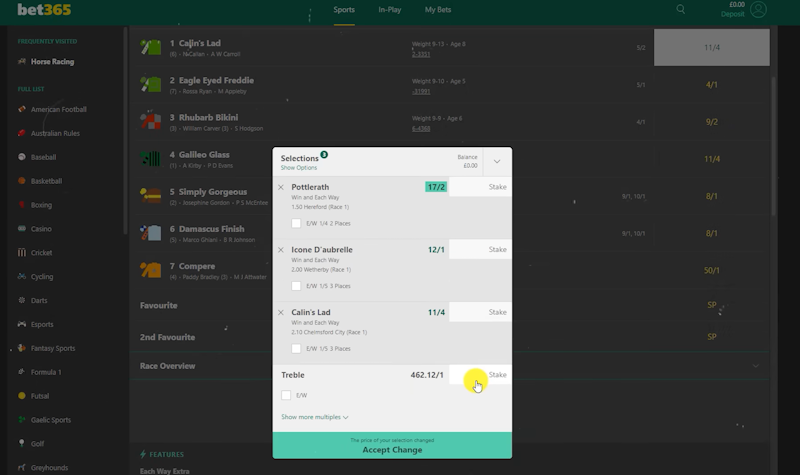Open the Baseball sport icon
The height and width of the screenshot is (475, 800).
click(x=22, y=157)
